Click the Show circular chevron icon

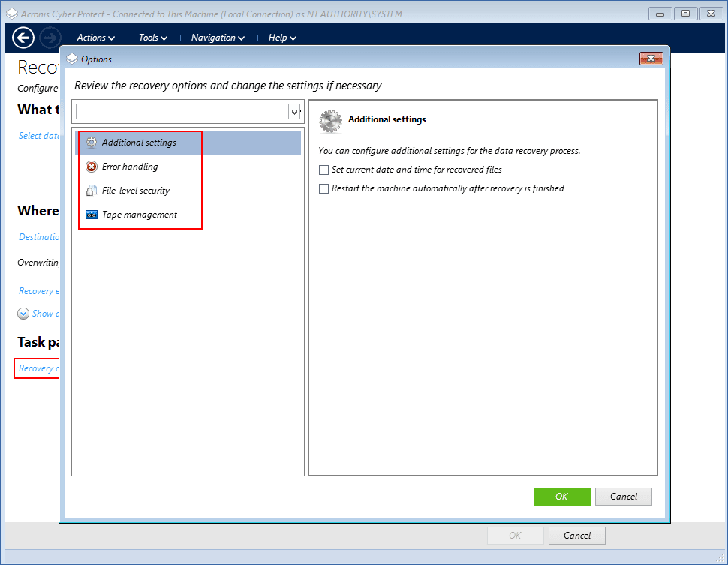pyautogui.click(x=23, y=314)
